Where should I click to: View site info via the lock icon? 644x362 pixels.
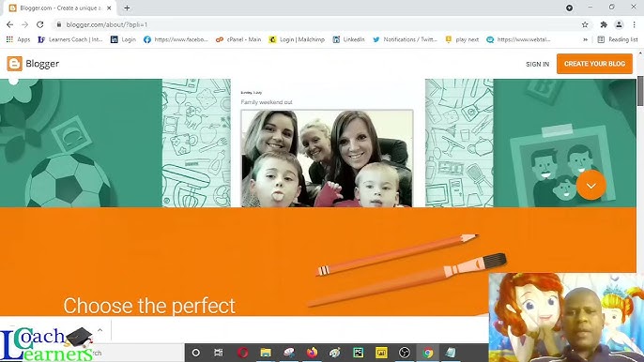click(x=59, y=24)
